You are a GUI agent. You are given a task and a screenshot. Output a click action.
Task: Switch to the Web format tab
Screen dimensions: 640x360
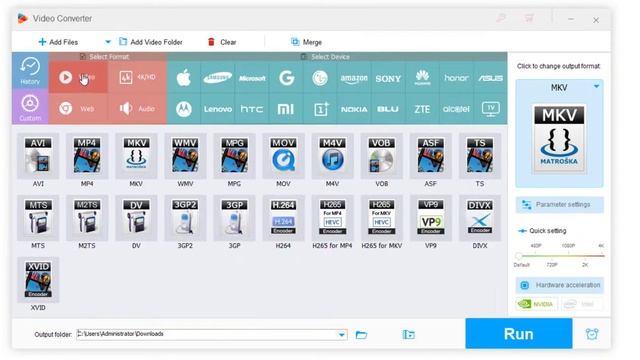pyautogui.click(x=78, y=109)
